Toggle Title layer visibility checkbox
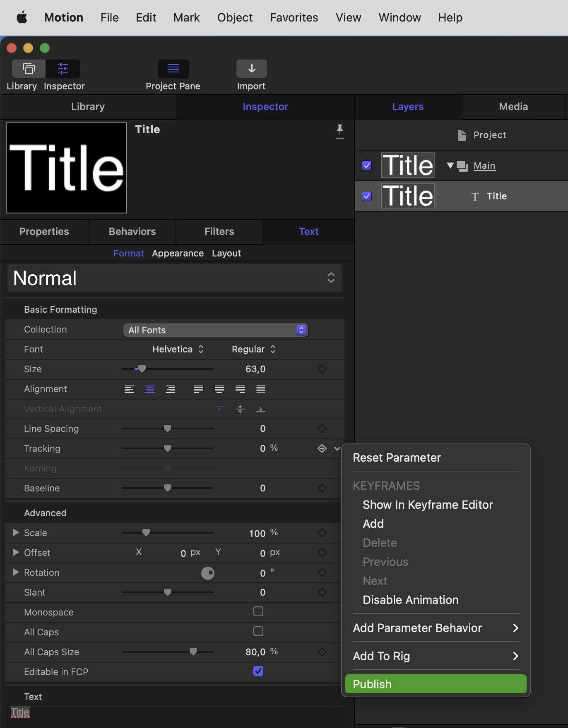 (367, 196)
